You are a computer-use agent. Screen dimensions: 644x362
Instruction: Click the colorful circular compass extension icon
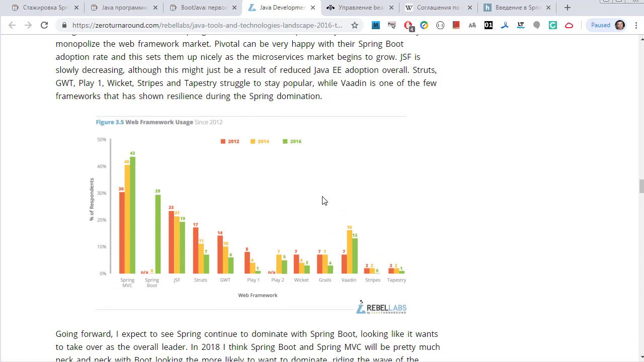click(x=424, y=25)
